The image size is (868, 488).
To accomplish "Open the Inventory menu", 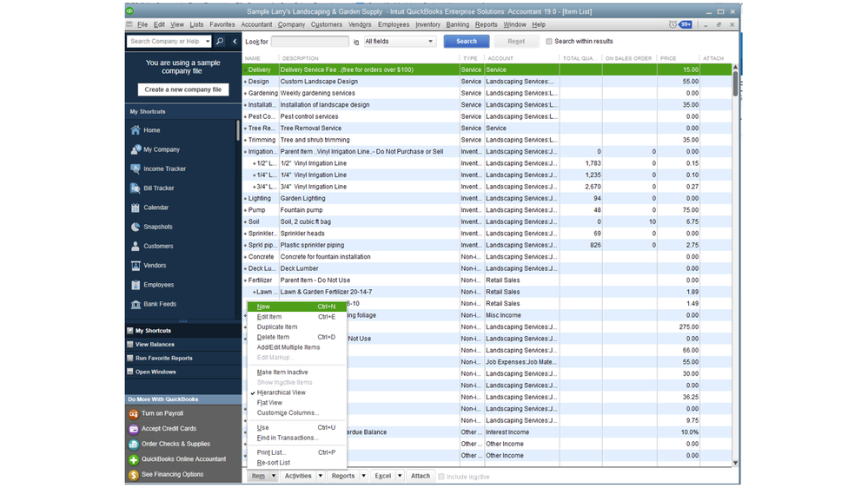I will [427, 24].
